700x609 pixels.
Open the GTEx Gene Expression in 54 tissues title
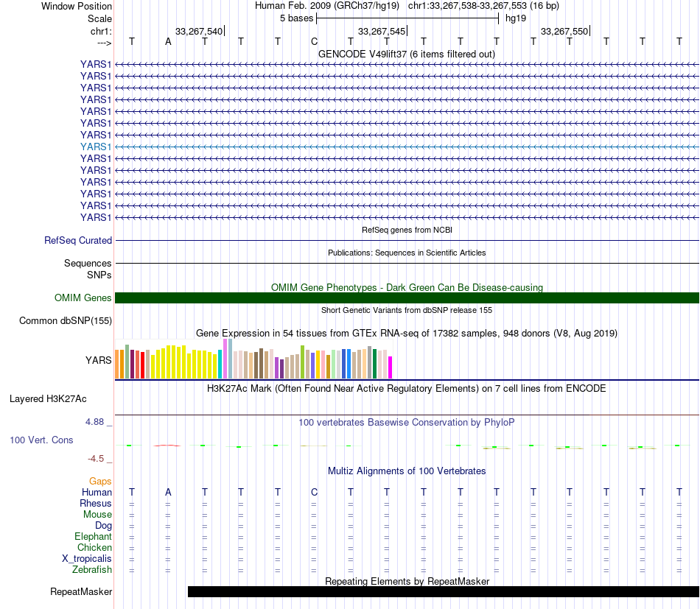(x=407, y=334)
